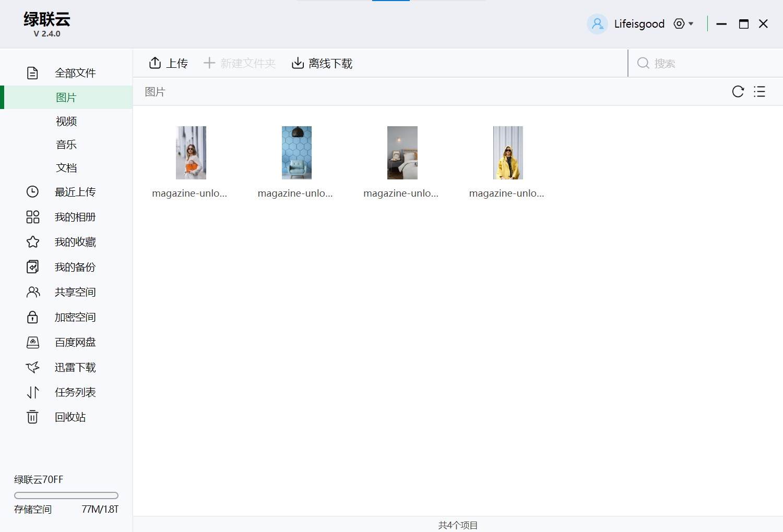Click the All Files document icon
This screenshot has width=783, height=532.
pos(32,73)
